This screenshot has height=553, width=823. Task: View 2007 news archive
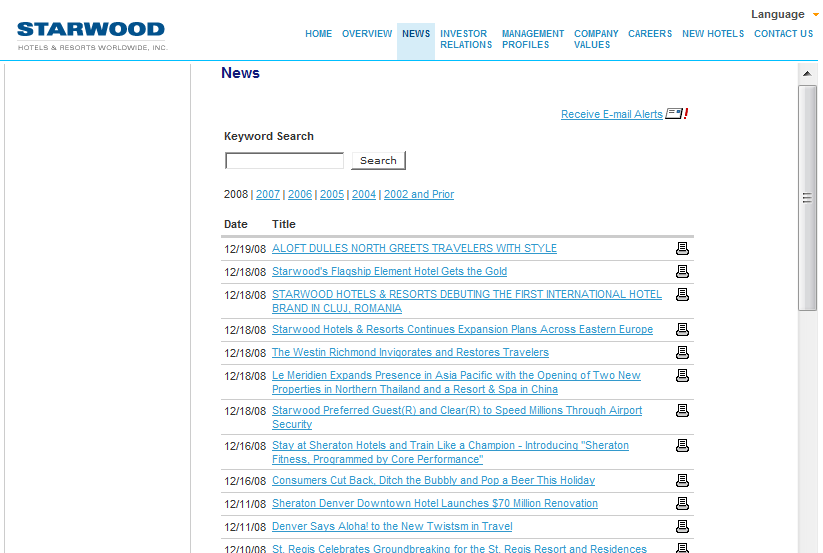pyautogui.click(x=268, y=195)
